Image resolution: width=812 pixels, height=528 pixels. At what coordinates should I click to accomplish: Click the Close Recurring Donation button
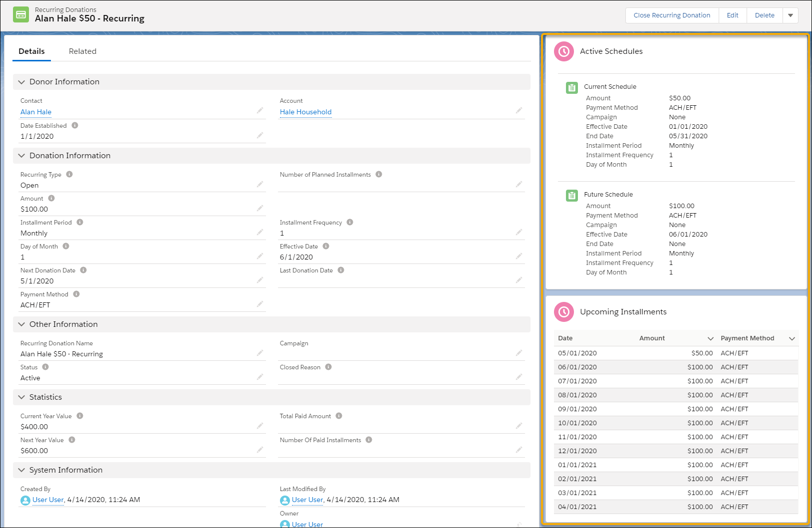coord(672,15)
